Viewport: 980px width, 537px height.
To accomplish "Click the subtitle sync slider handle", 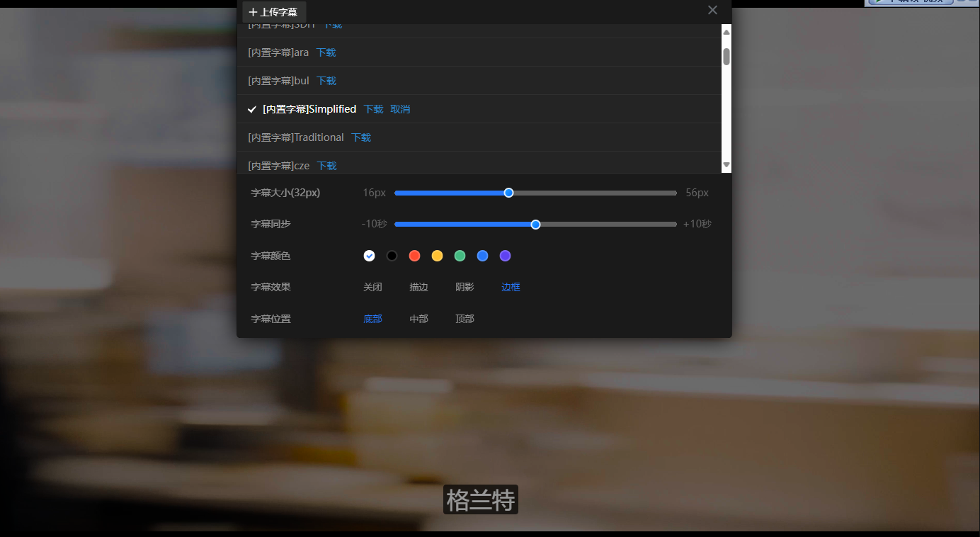I will pos(535,225).
